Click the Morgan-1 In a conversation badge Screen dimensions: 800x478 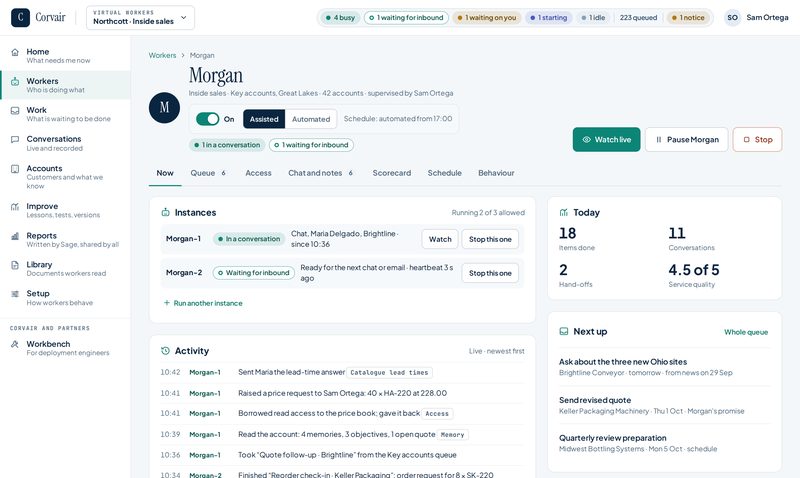coord(249,239)
